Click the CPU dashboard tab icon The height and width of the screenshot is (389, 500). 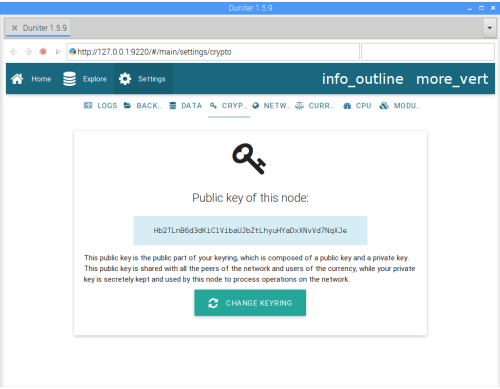(x=347, y=106)
